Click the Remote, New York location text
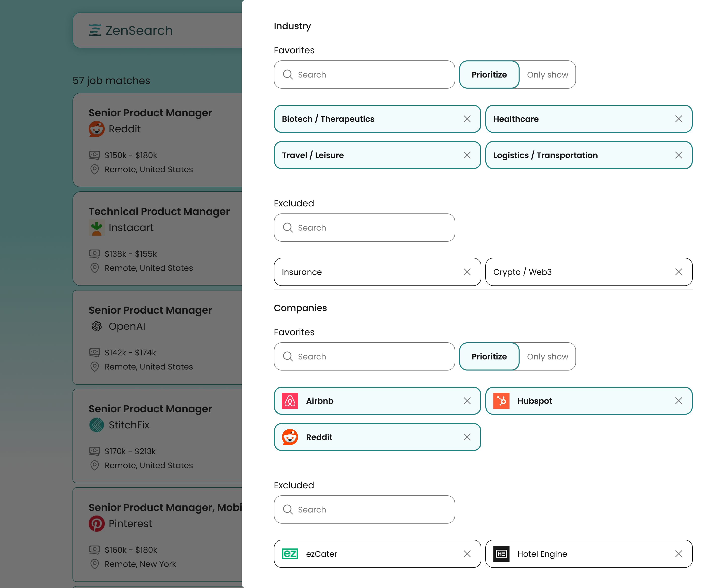Viewport: 725px width, 588px height. pos(140,564)
